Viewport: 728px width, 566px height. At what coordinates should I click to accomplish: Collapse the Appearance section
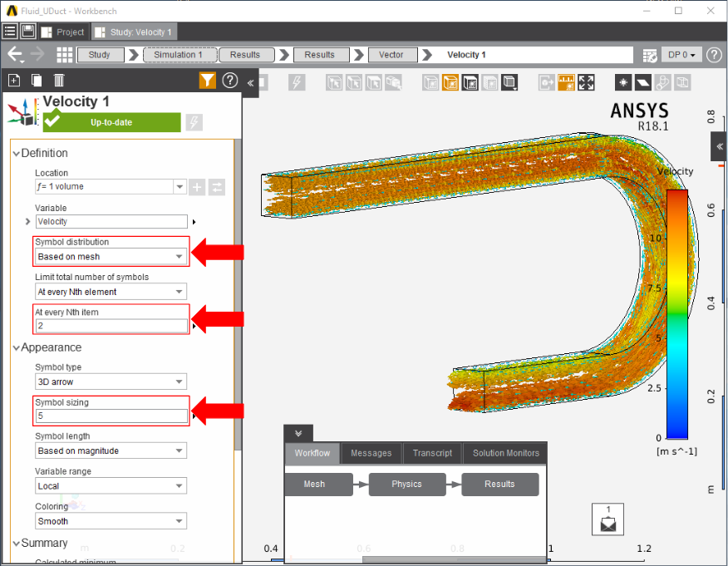17,347
